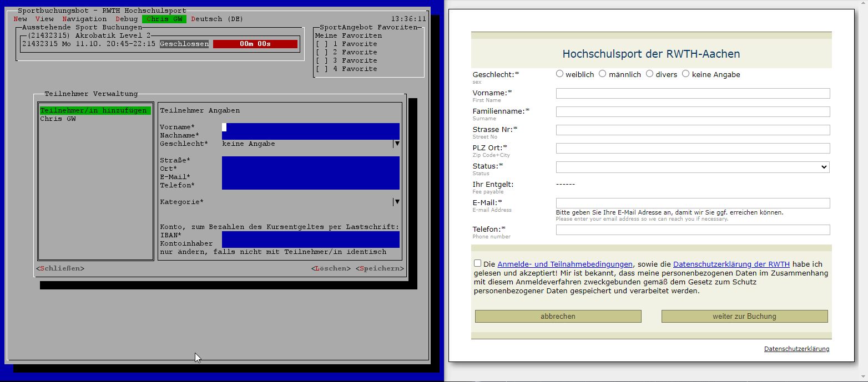The height and width of the screenshot is (382, 868).
Task: Select Chris GW in participant list
Action: click(x=58, y=119)
